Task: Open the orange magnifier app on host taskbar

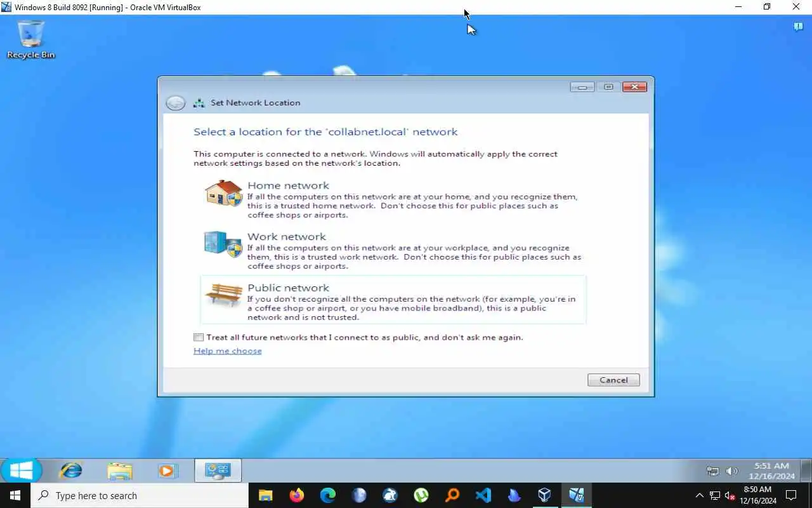Action: (452, 495)
